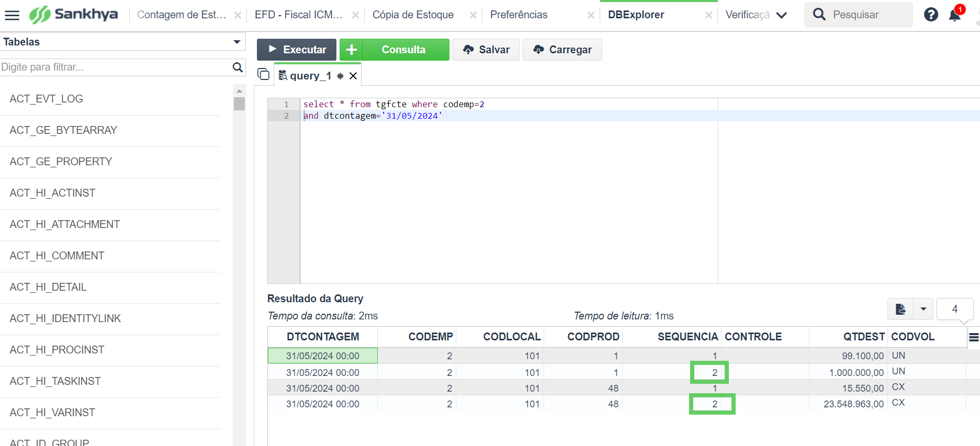Image resolution: width=980 pixels, height=446 pixels.
Task: Open the results grid column menu icon
Action: (x=974, y=337)
